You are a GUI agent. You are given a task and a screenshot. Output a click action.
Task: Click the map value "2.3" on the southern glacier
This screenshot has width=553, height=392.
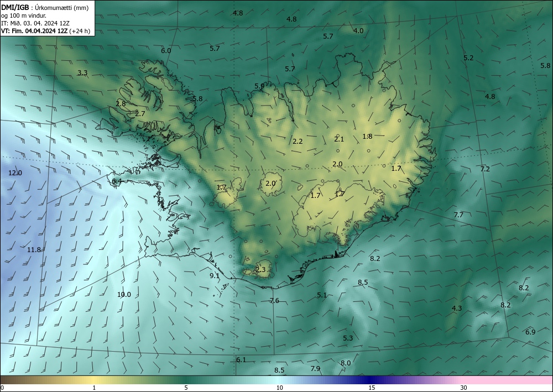[260, 270]
